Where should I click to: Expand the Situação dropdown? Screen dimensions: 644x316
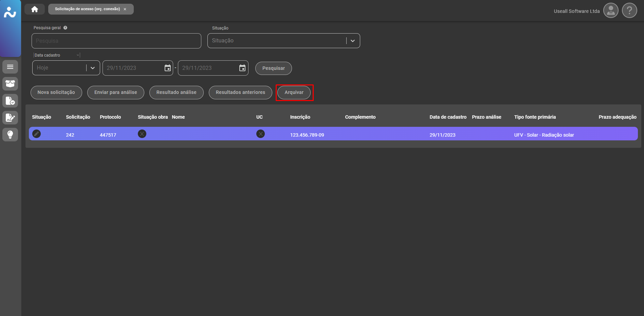[x=353, y=41]
